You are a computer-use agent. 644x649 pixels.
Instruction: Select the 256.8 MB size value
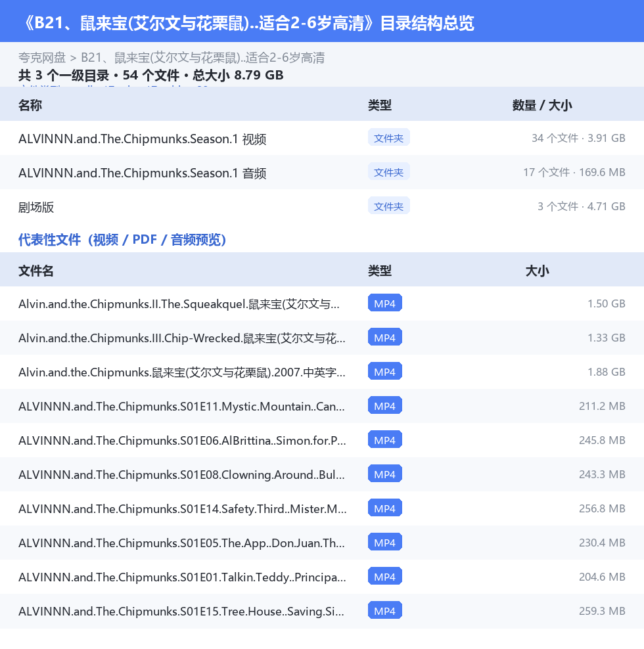point(602,508)
